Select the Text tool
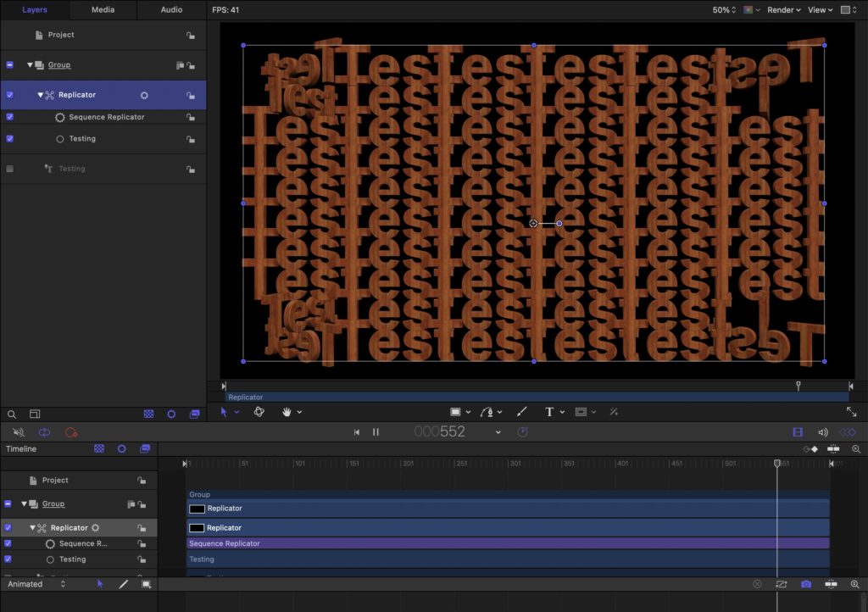Image resolution: width=868 pixels, height=612 pixels. point(549,412)
